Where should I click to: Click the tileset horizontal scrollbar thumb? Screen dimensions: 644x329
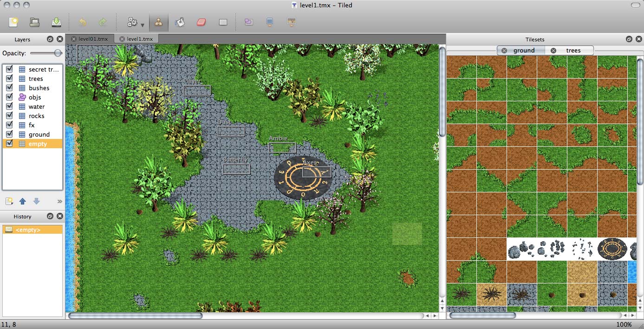483,316
